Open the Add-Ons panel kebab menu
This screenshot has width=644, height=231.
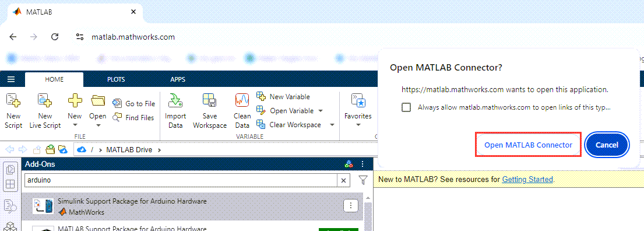click(x=363, y=164)
